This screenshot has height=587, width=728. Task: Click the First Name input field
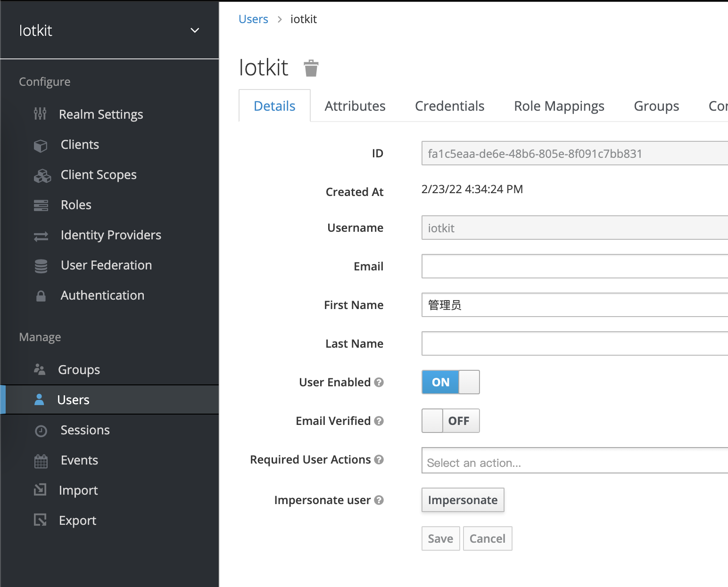click(575, 305)
